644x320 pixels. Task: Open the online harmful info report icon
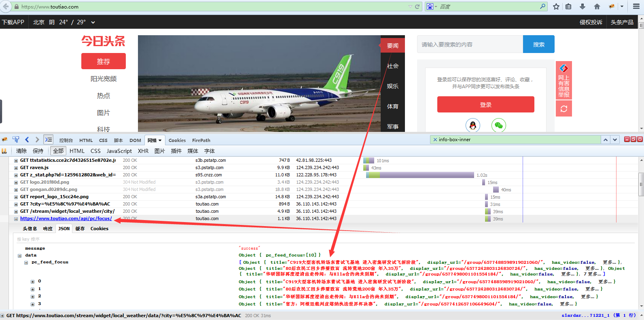564,80
